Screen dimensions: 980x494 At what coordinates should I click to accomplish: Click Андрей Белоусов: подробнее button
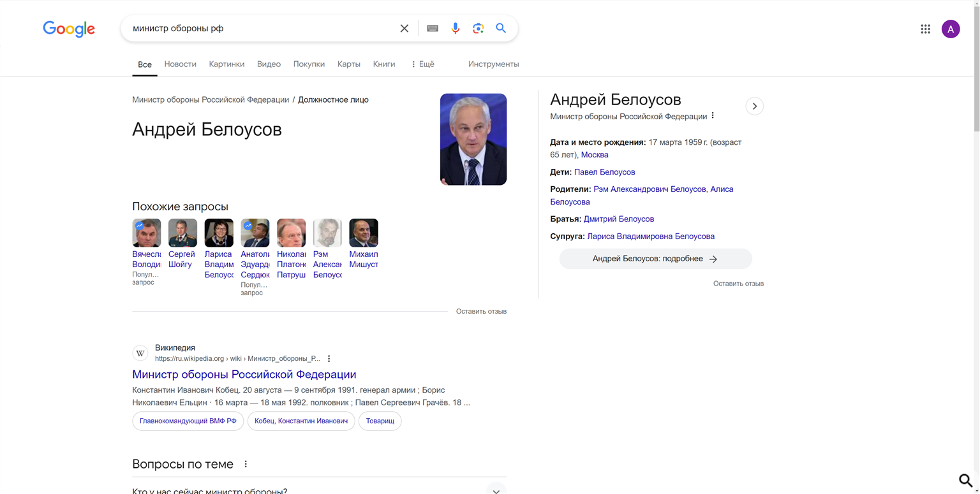point(655,259)
